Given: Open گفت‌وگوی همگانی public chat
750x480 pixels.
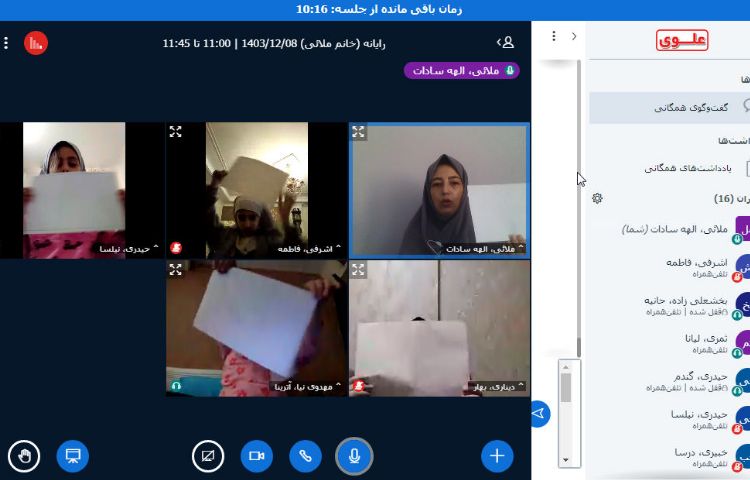Looking at the screenshot, I should point(670,108).
